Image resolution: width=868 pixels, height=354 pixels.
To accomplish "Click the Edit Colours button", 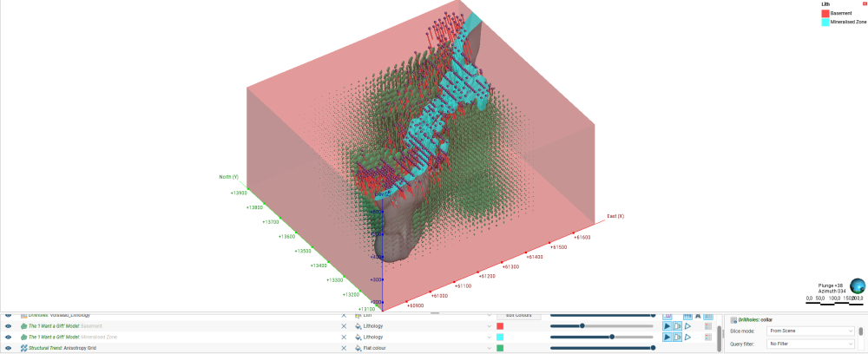I will (519, 315).
